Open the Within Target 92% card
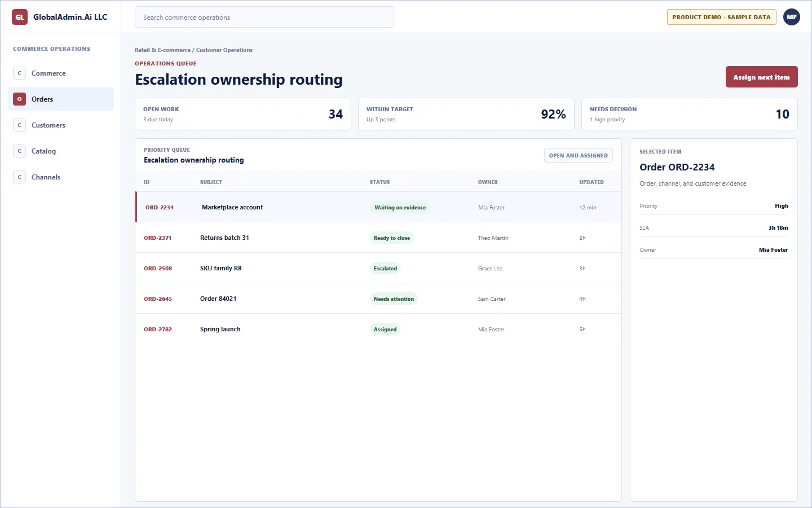Image resolution: width=812 pixels, height=508 pixels. [x=466, y=114]
